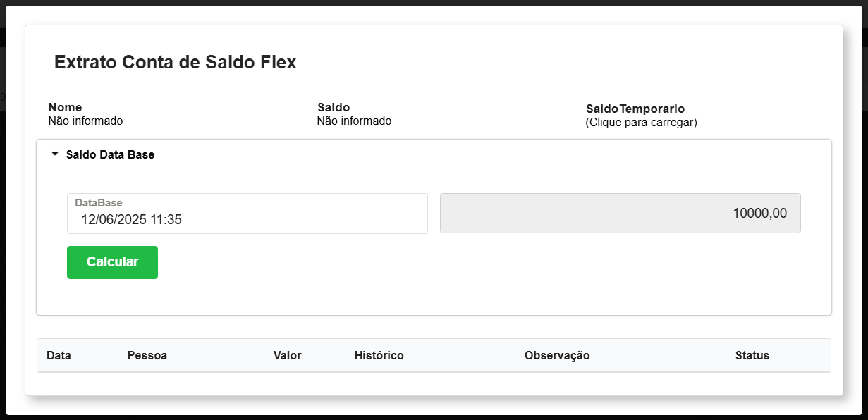Click the Saldo field label

[x=334, y=107]
